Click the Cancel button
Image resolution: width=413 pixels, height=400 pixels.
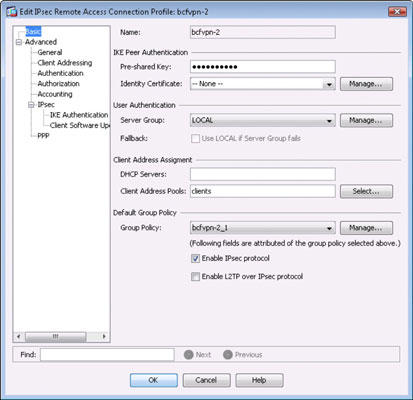point(206,380)
